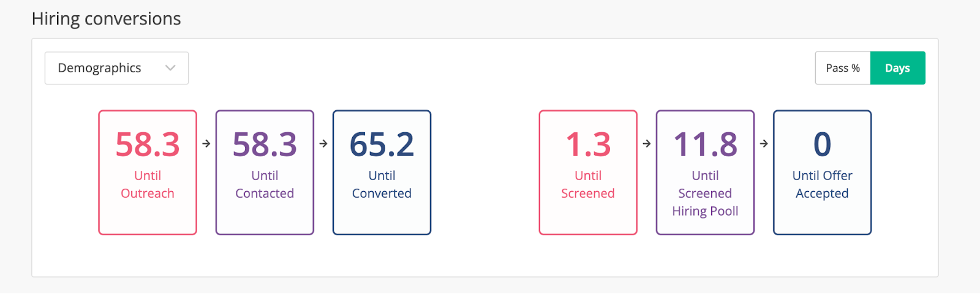Click the Demographics dropdown chevron arrow
Screen dimensions: 980x294
point(170,68)
